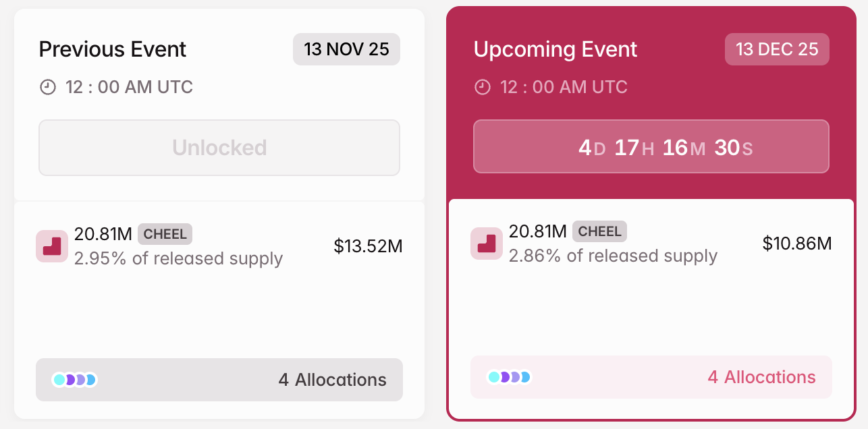Expand the allocation avatars group on Previous Event
Image resolution: width=868 pixels, height=429 pixels.
(x=74, y=379)
